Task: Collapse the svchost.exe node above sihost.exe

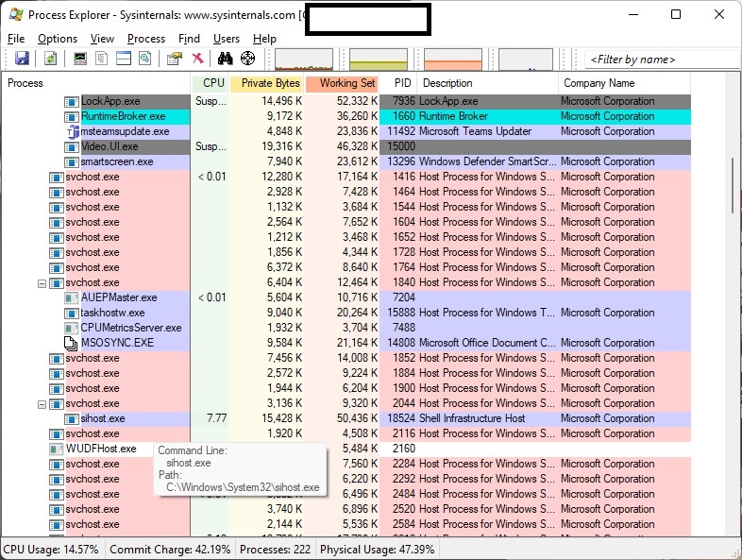Action: pyautogui.click(x=42, y=403)
